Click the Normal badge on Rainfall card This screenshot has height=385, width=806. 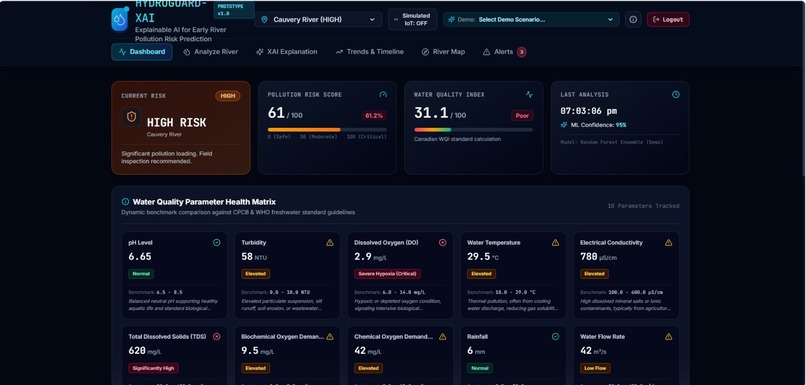pos(480,368)
